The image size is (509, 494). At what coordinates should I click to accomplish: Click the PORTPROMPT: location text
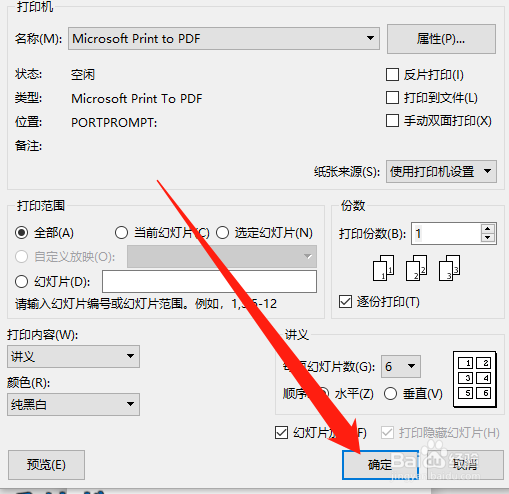pos(114,123)
